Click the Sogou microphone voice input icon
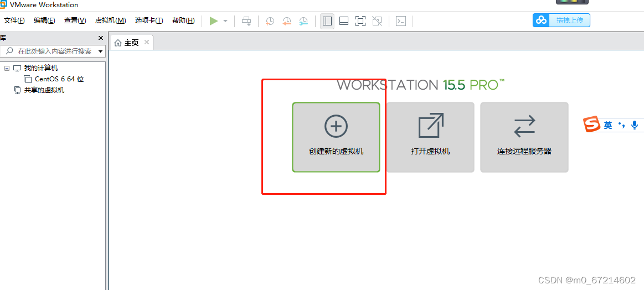 [635, 125]
